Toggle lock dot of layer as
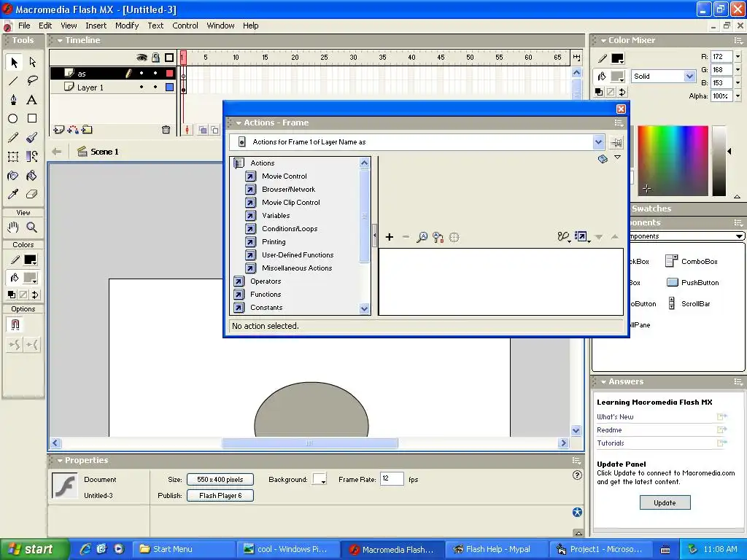 (155, 74)
